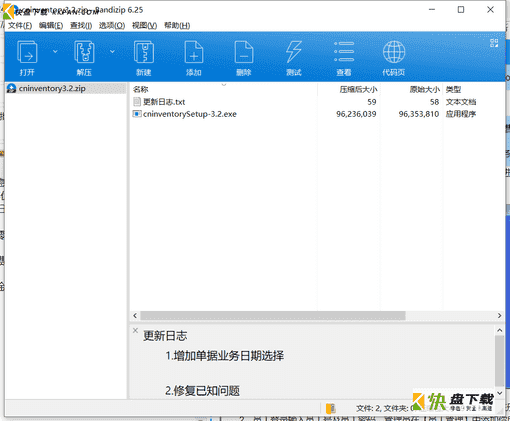This screenshot has height=421, width=510.
Task: Click preview pane scroll down arrow
Action: click(499, 393)
